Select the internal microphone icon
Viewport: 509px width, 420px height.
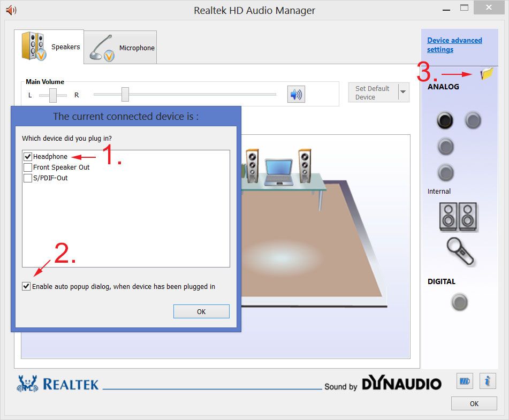461,251
